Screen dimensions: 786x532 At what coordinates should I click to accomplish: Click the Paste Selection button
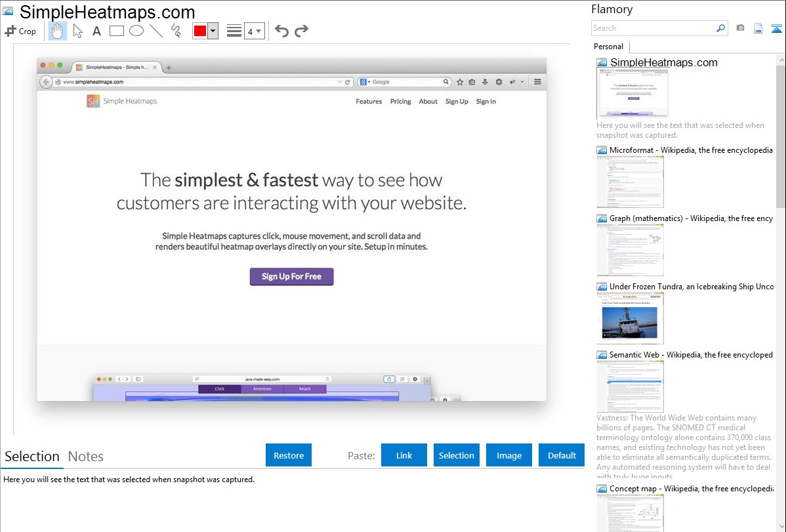(x=456, y=455)
